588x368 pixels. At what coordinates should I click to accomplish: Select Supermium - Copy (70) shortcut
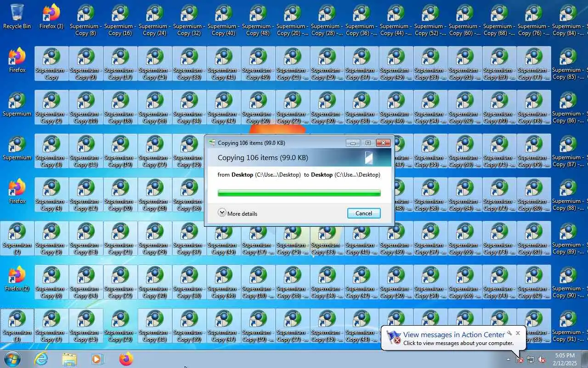(x=499, y=107)
